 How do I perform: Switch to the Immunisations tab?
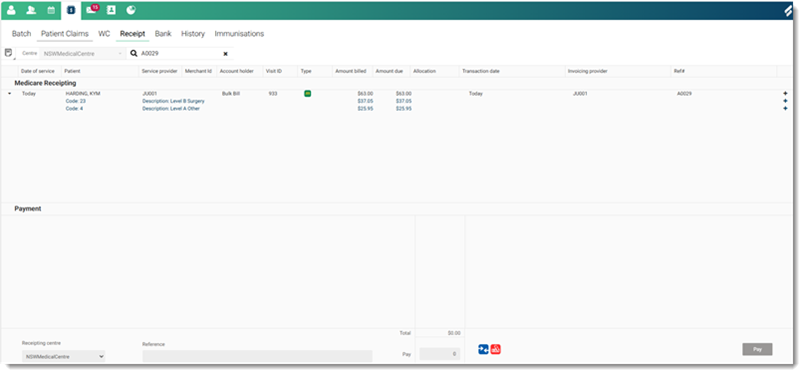(x=239, y=34)
